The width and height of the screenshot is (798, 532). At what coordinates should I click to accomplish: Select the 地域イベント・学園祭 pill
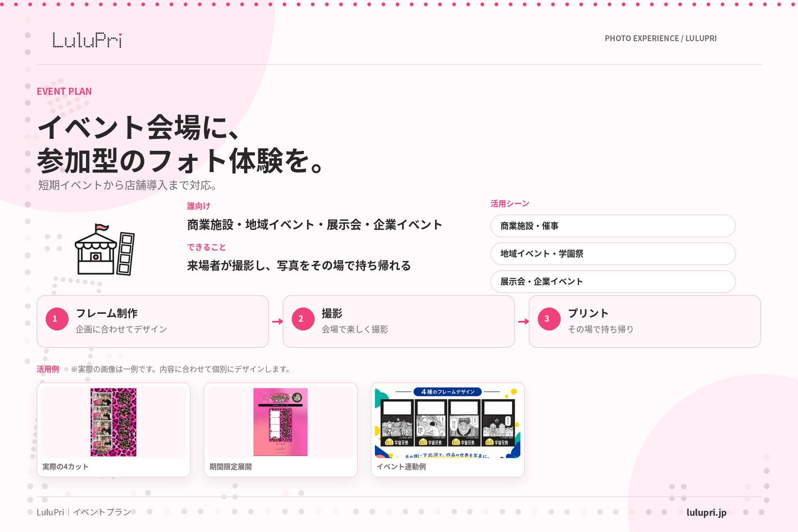(x=613, y=254)
